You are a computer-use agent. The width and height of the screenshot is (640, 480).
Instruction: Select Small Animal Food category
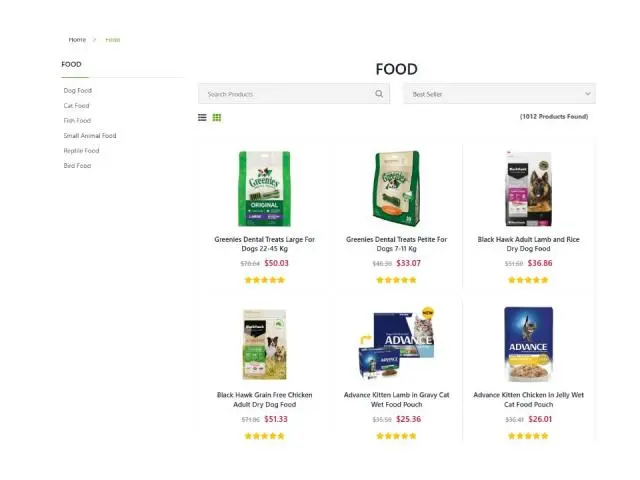coord(90,136)
